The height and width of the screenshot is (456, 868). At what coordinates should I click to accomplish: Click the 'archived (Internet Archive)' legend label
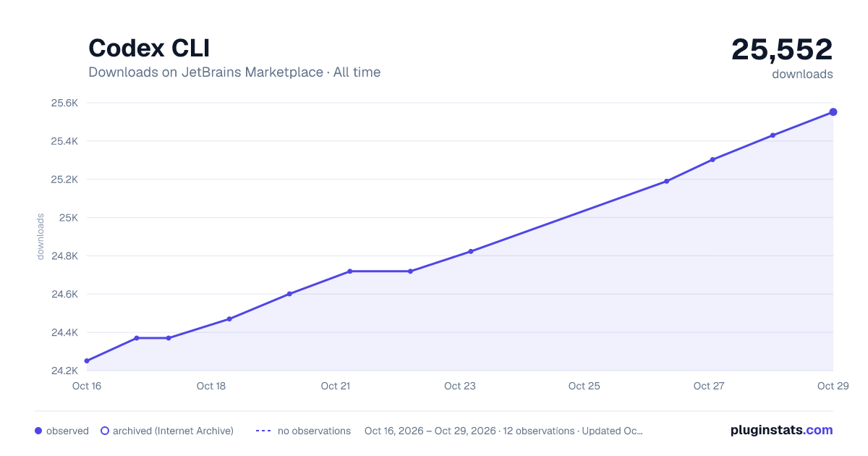click(173, 431)
